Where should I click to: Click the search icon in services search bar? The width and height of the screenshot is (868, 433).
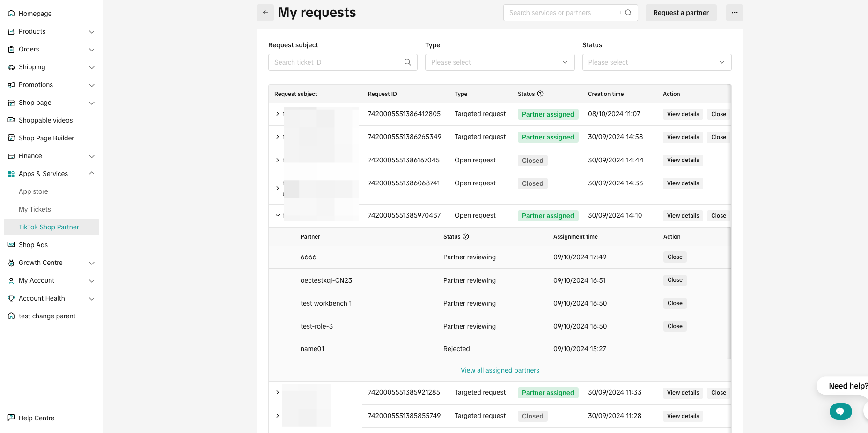[628, 13]
